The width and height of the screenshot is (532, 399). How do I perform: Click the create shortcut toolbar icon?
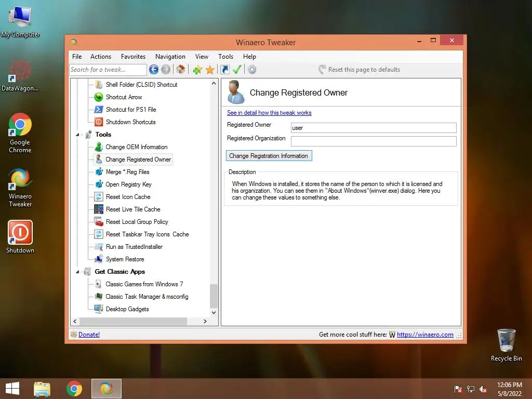pos(224,70)
